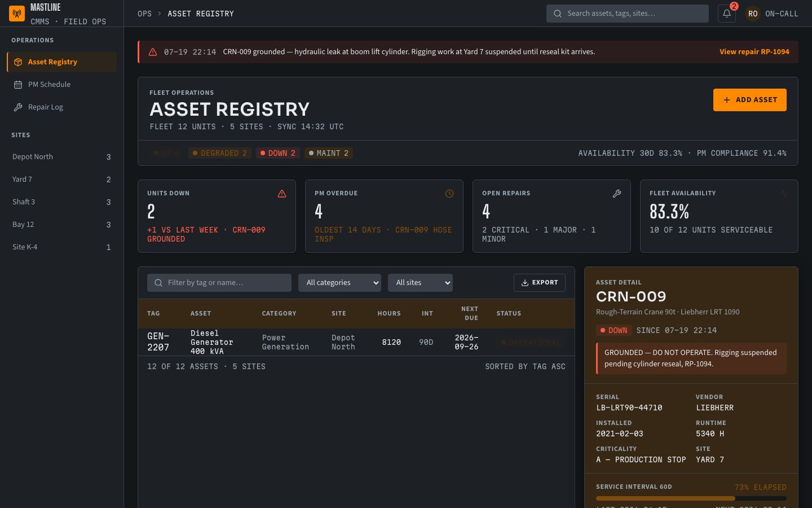Sort by the HOURS column header
The width and height of the screenshot is (812, 508).
tap(389, 313)
